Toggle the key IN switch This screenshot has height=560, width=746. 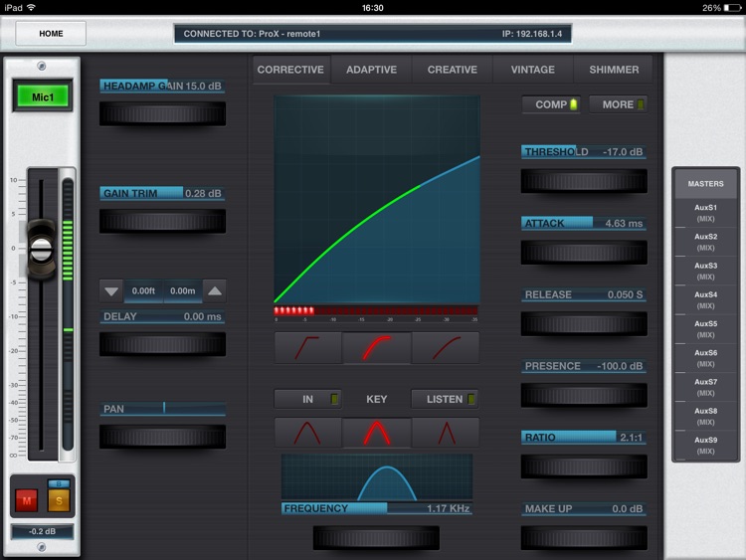[x=307, y=399]
